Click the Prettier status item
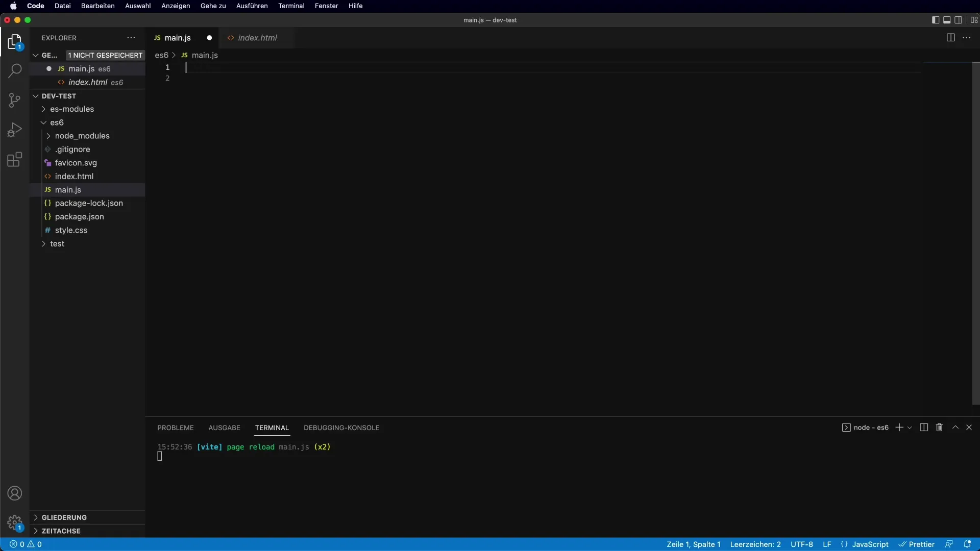 point(917,544)
